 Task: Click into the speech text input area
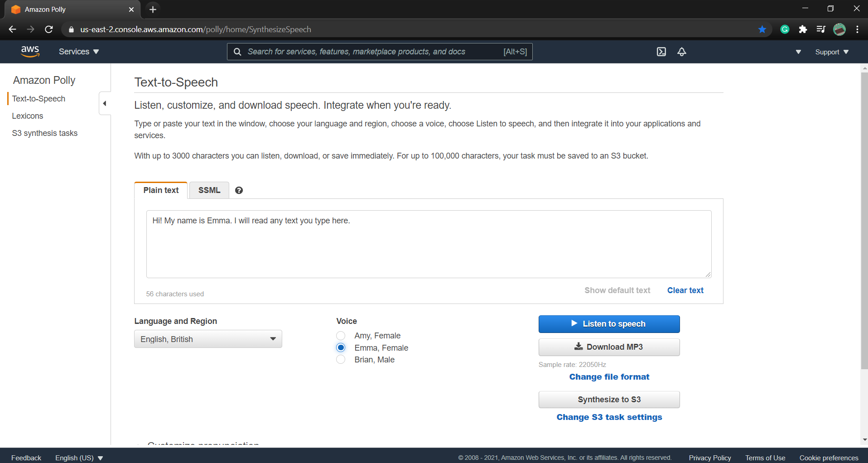[428, 245]
